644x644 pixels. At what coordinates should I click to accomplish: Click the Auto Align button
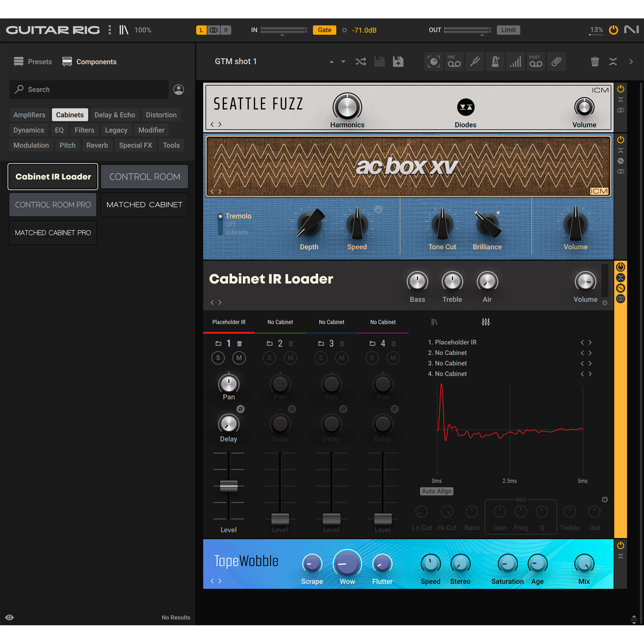pyautogui.click(x=436, y=491)
